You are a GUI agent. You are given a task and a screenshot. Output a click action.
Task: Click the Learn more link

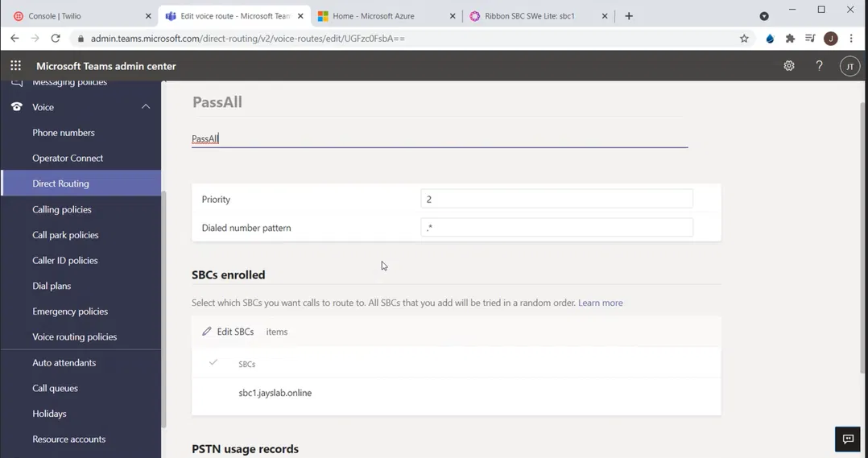tap(600, 303)
